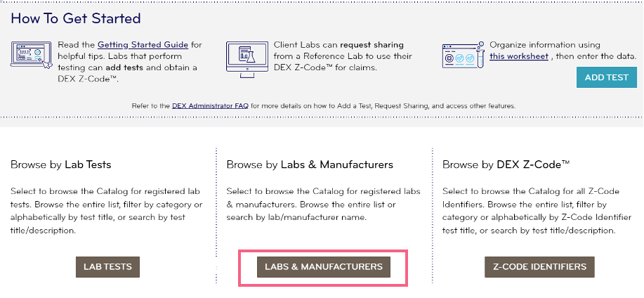
Task: Click the 'Browse by DEX Z-Code' heading
Action: click(x=506, y=164)
